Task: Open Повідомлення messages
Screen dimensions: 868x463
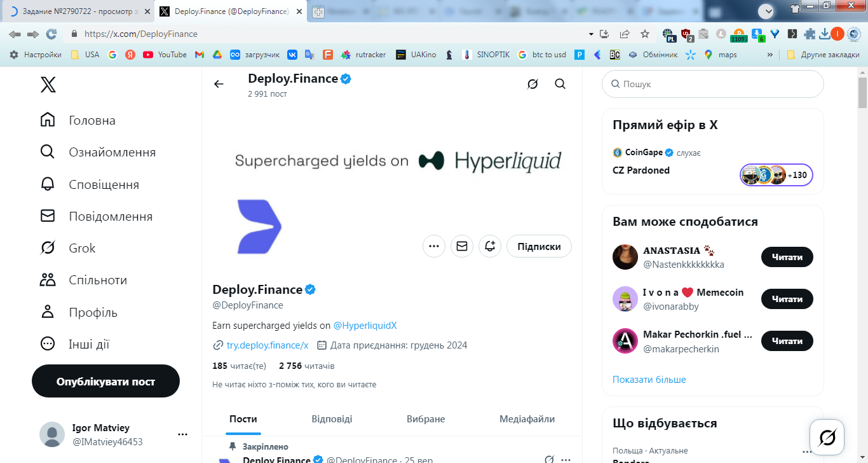Action: tap(97, 216)
